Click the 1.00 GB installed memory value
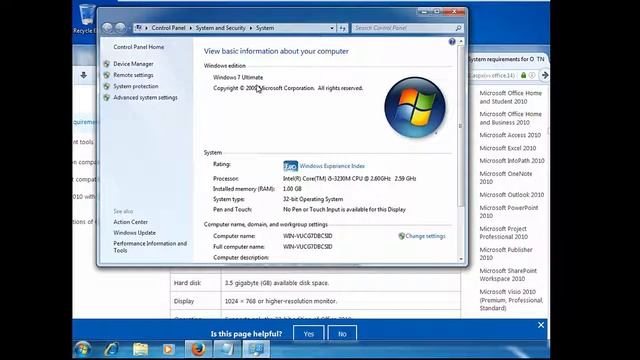640x360 pixels. pyautogui.click(x=292, y=189)
